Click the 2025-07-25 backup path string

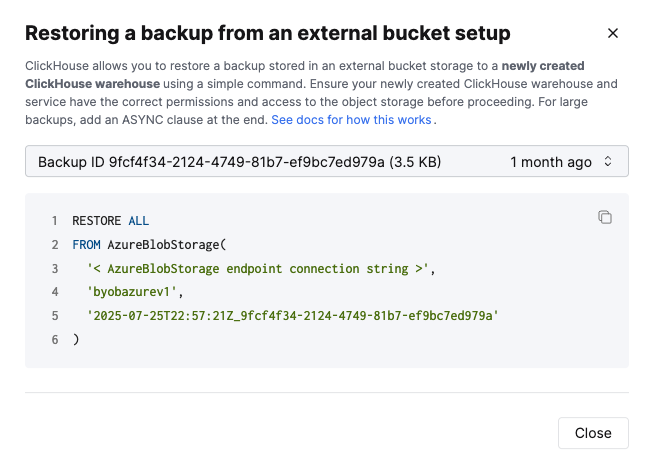click(292, 316)
